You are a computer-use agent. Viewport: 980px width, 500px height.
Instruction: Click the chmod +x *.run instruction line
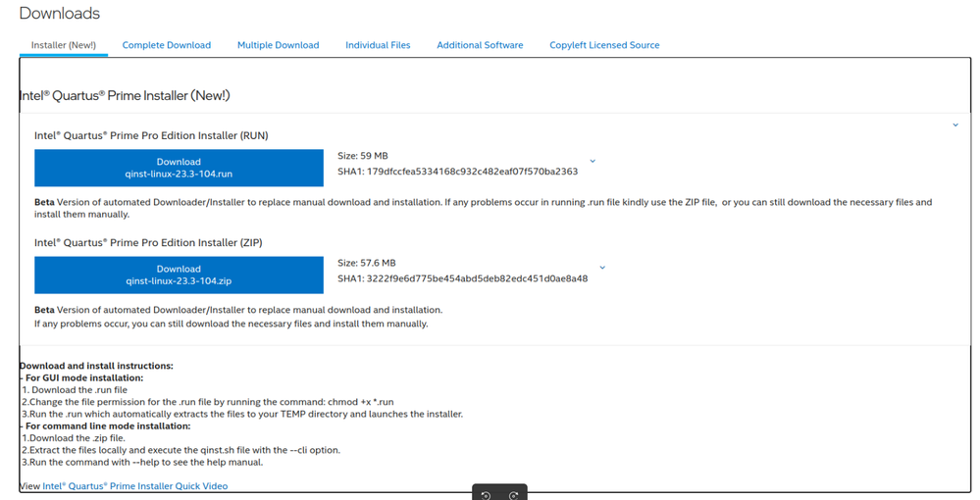point(208,402)
